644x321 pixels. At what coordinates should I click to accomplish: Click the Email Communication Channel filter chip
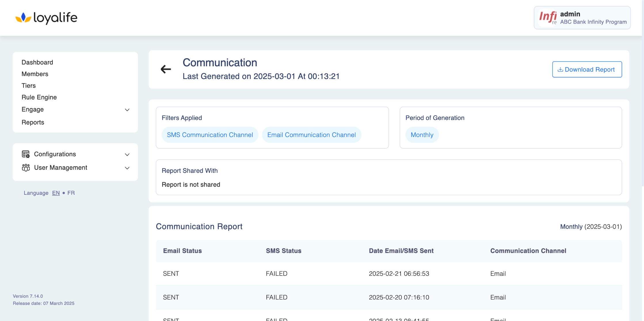pos(311,135)
